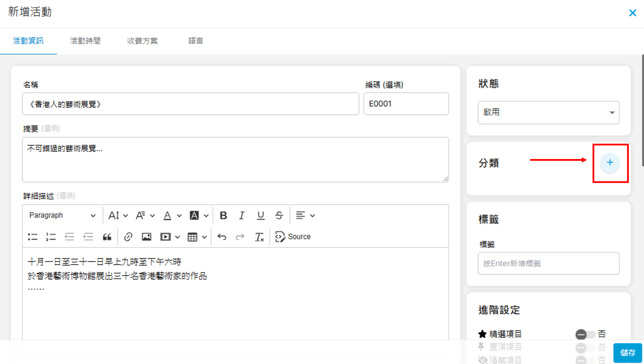
Task: Toggle 隱藏項目 hidden switch
Action: pyautogui.click(x=585, y=360)
